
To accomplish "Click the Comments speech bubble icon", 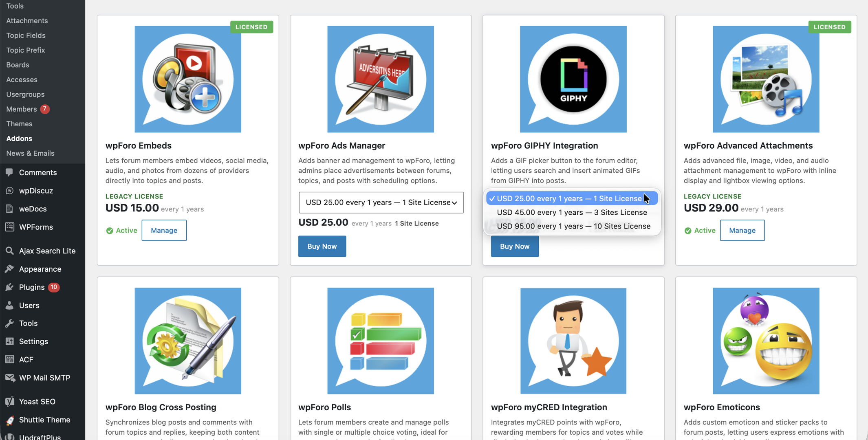I will tap(9, 172).
